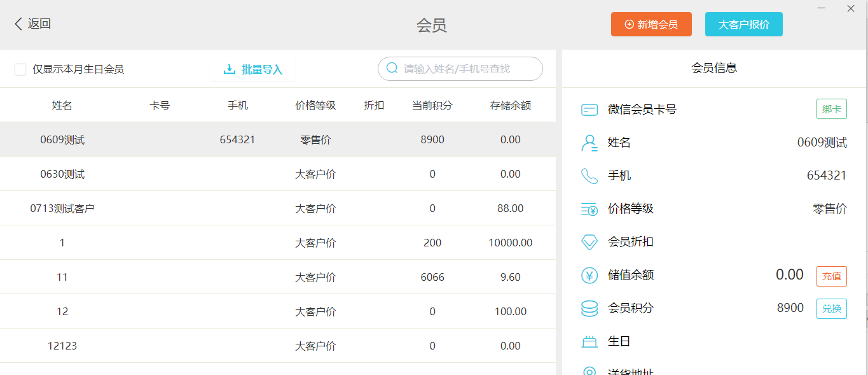The height and width of the screenshot is (375, 868).
Task: Click the birthday cake icon
Action: click(589, 342)
